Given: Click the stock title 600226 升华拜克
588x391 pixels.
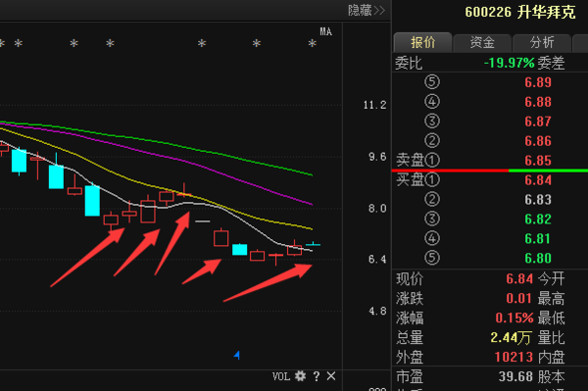Looking at the screenshot, I should (x=519, y=12).
